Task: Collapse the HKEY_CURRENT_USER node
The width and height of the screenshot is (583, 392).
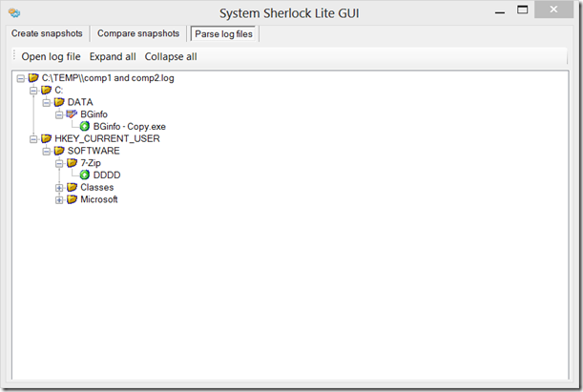Action: [x=33, y=138]
